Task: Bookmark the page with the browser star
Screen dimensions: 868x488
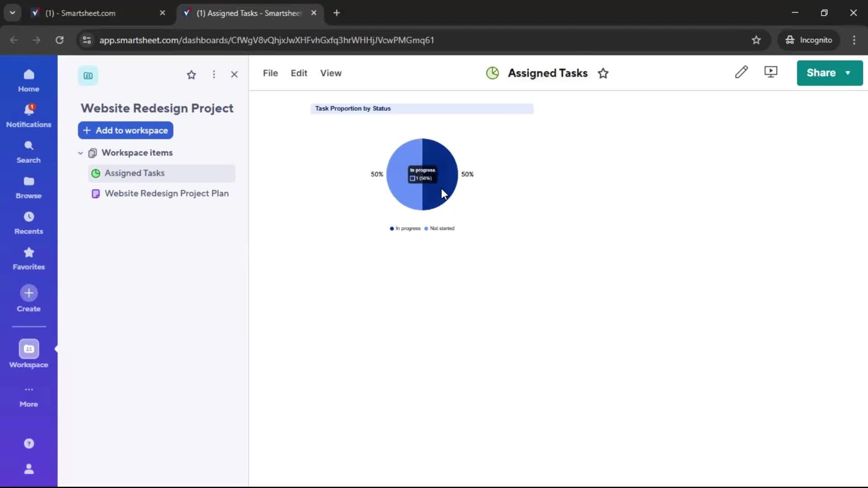Action: click(x=757, y=40)
